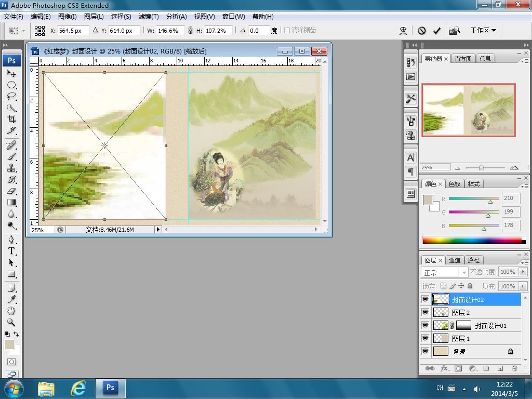Select the History Brush tool
This screenshot has height=399, width=532.
(11, 180)
